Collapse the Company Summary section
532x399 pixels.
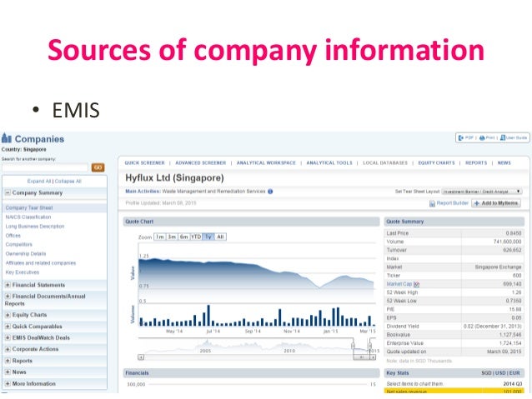(x=8, y=192)
